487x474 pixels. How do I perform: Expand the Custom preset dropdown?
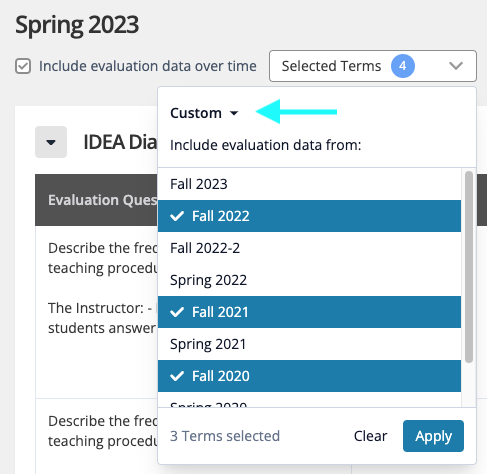(204, 113)
